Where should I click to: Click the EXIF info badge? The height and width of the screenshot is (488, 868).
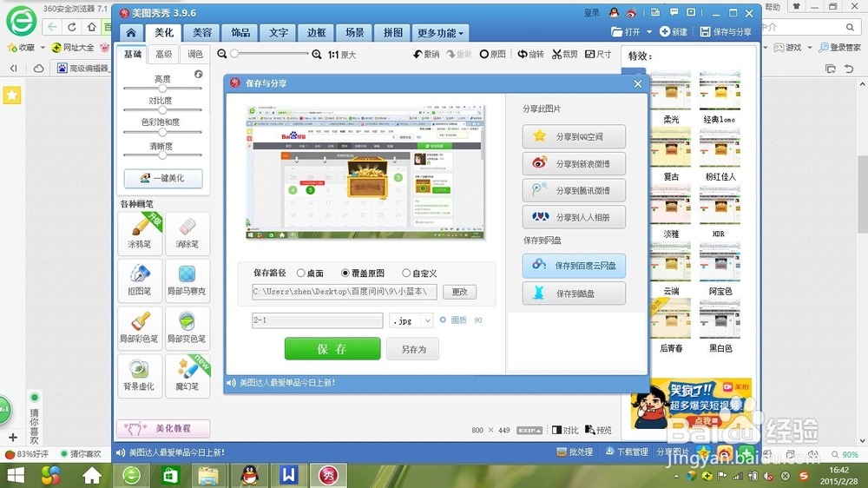point(529,431)
